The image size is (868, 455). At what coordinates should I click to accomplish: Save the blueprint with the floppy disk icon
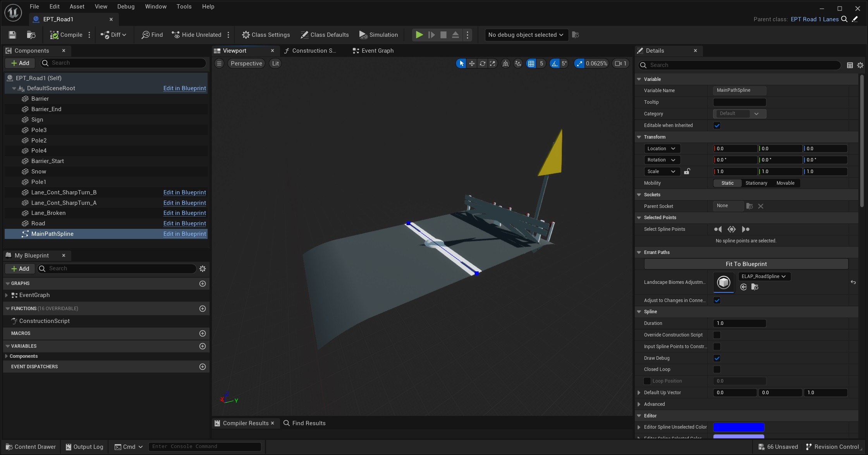[x=12, y=35]
